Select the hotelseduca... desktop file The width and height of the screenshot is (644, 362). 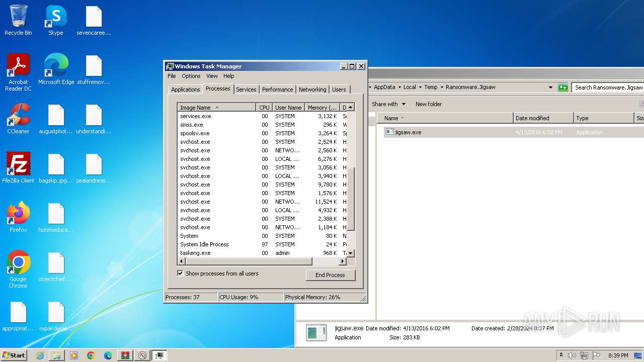click(56, 217)
